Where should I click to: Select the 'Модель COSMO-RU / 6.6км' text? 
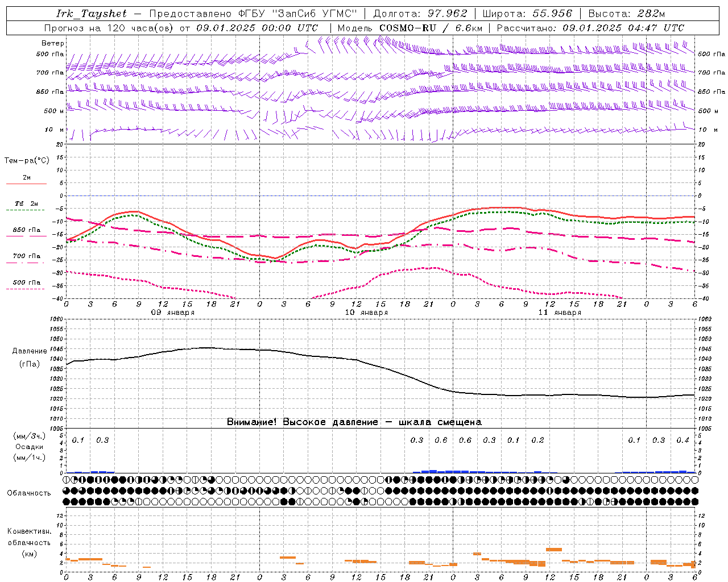pyautogui.click(x=410, y=28)
